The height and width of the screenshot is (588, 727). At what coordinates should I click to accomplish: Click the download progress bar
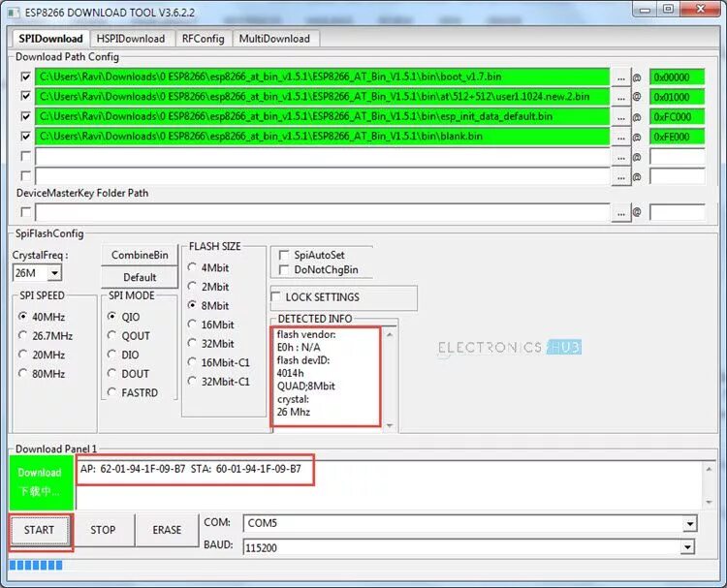tap(363, 565)
